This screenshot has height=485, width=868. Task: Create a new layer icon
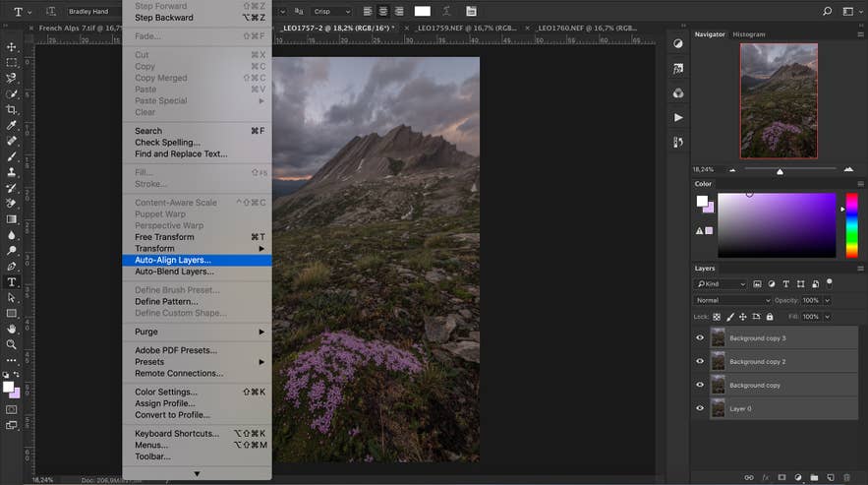coord(831,477)
